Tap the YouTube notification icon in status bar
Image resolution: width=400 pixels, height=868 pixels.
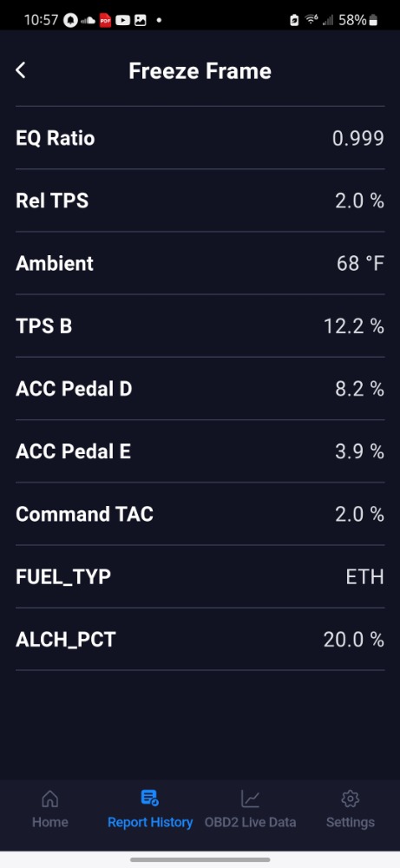coord(123,21)
